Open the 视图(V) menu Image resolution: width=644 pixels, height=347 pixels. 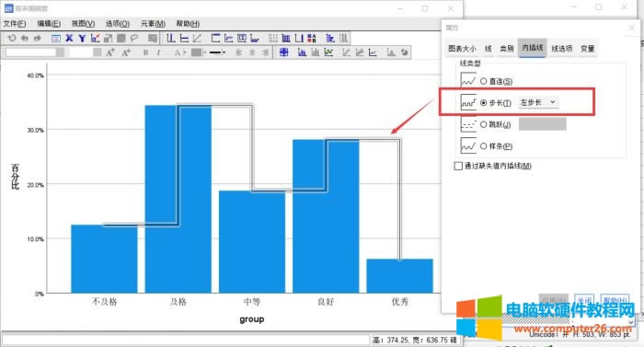point(83,24)
